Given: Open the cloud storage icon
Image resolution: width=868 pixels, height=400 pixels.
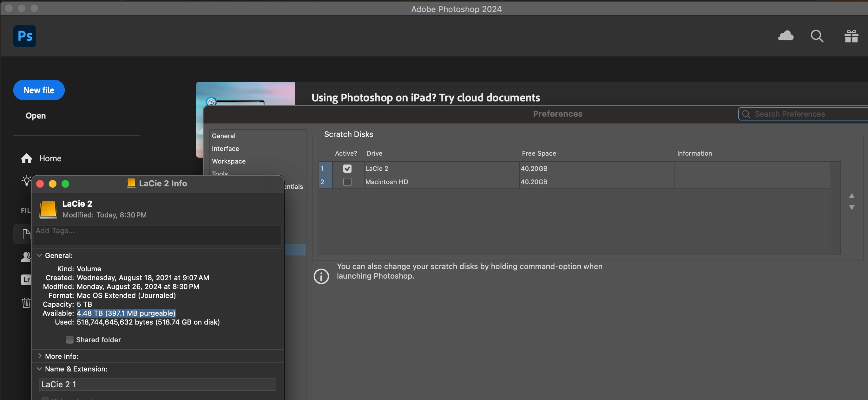Looking at the screenshot, I should [x=786, y=36].
